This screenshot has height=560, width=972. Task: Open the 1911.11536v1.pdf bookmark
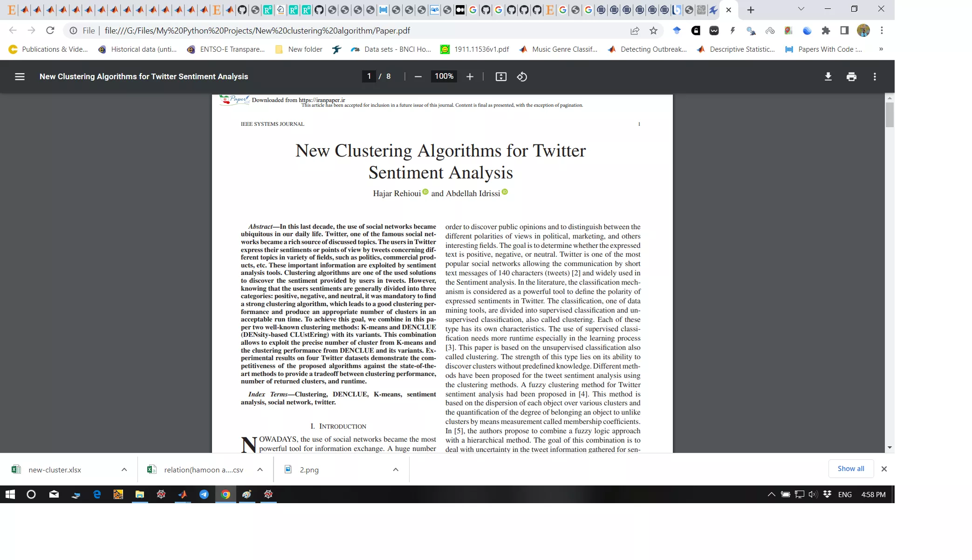pyautogui.click(x=475, y=49)
